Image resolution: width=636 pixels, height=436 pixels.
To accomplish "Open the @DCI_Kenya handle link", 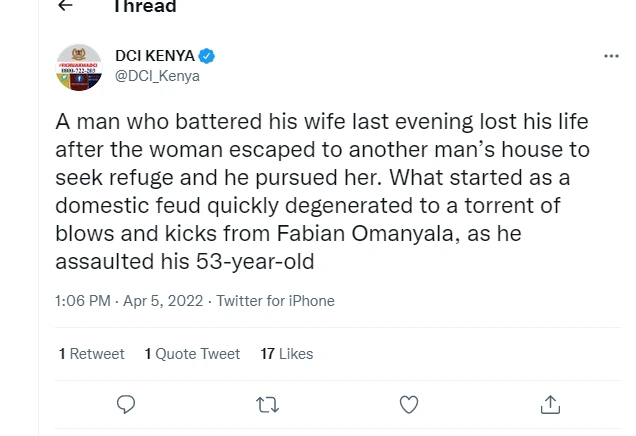I will point(157,76).
